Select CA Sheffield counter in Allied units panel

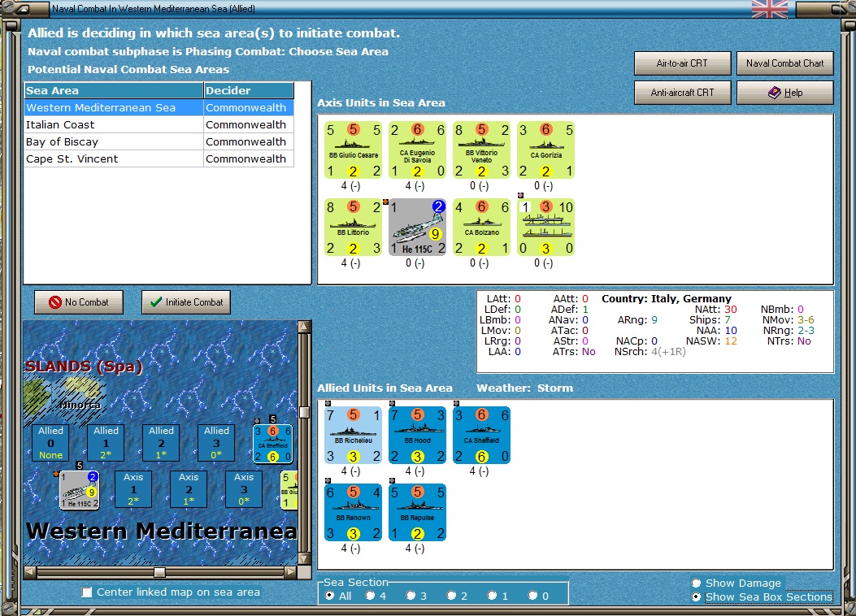tap(481, 435)
